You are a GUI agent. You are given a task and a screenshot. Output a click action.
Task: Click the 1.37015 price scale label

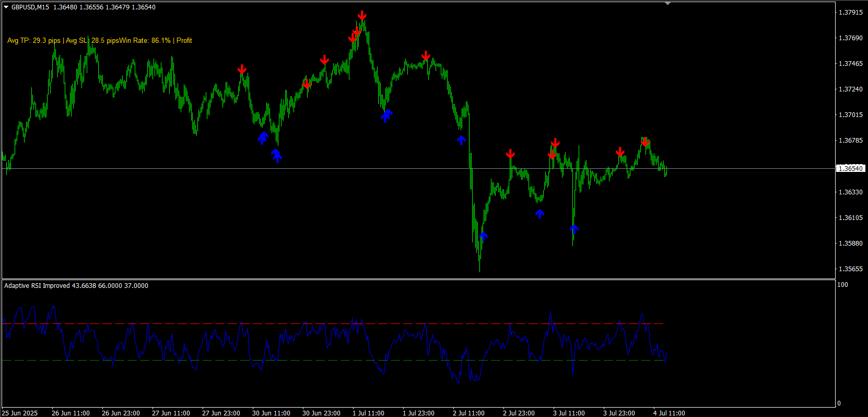(x=851, y=114)
